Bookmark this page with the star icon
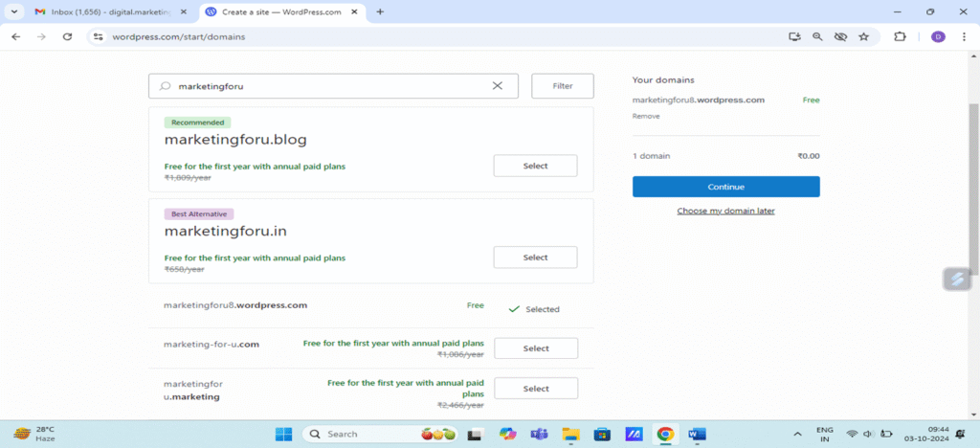This screenshot has width=980, height=448. [x=863, y=36]
